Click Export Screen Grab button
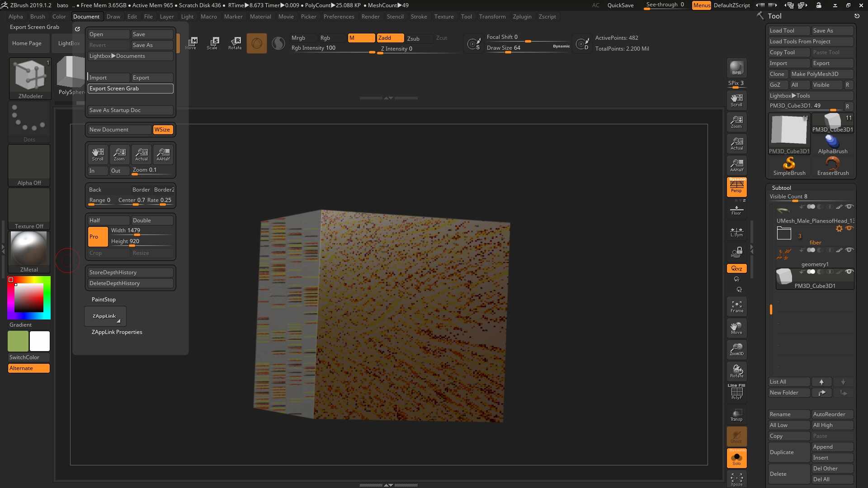868x488 pixels. pos(130,89)
